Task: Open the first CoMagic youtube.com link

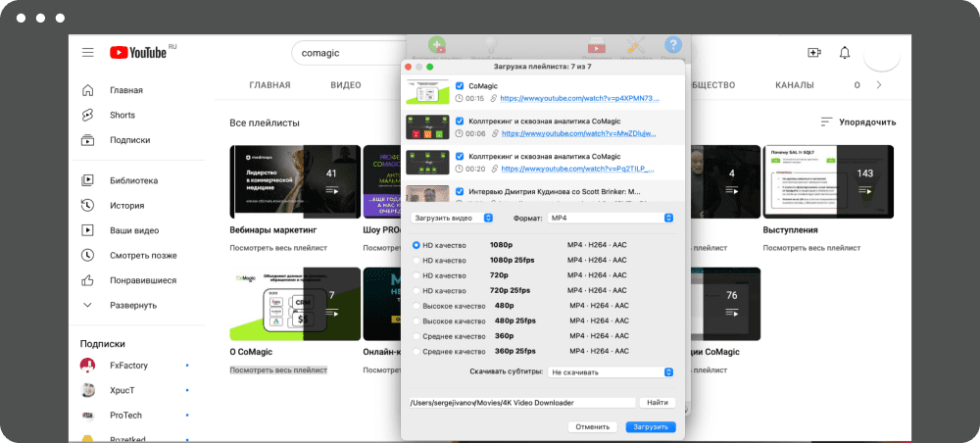Action: pos(580,99)
